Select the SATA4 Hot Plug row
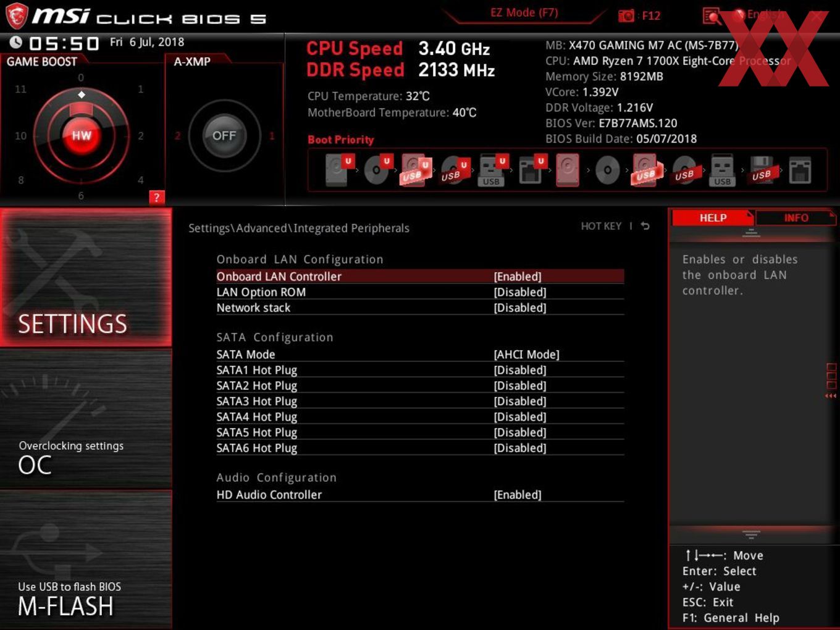This screenshot has width=840, height=630. (x=420, y=417)
